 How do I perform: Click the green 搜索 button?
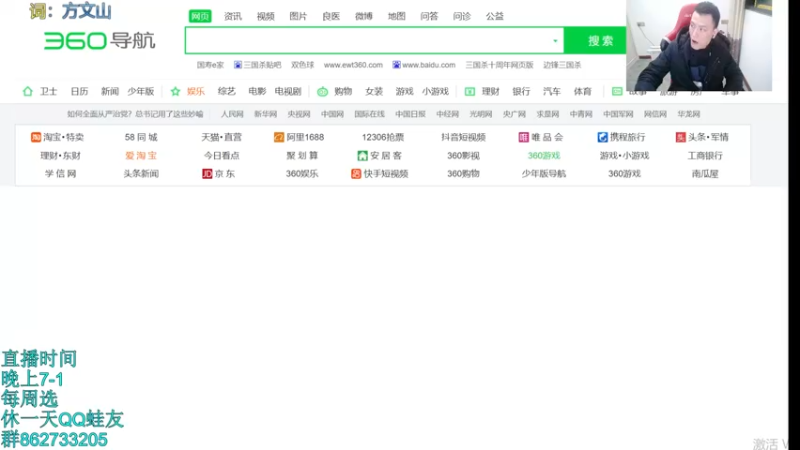[x=595, y=41]
